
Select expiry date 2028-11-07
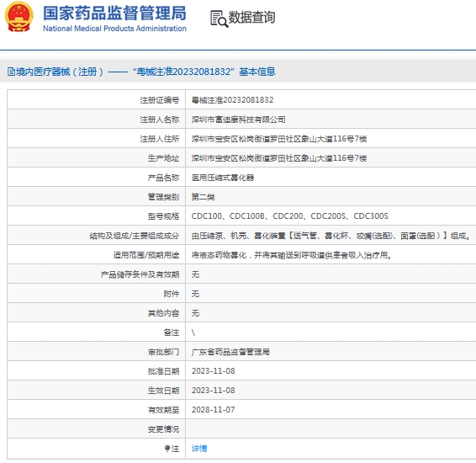click(x=213, y=410)
